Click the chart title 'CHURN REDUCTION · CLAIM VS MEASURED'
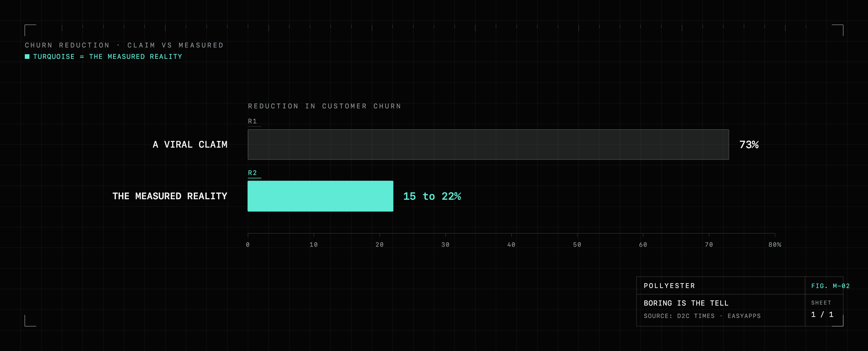868x351 pixels. [124, 45]
